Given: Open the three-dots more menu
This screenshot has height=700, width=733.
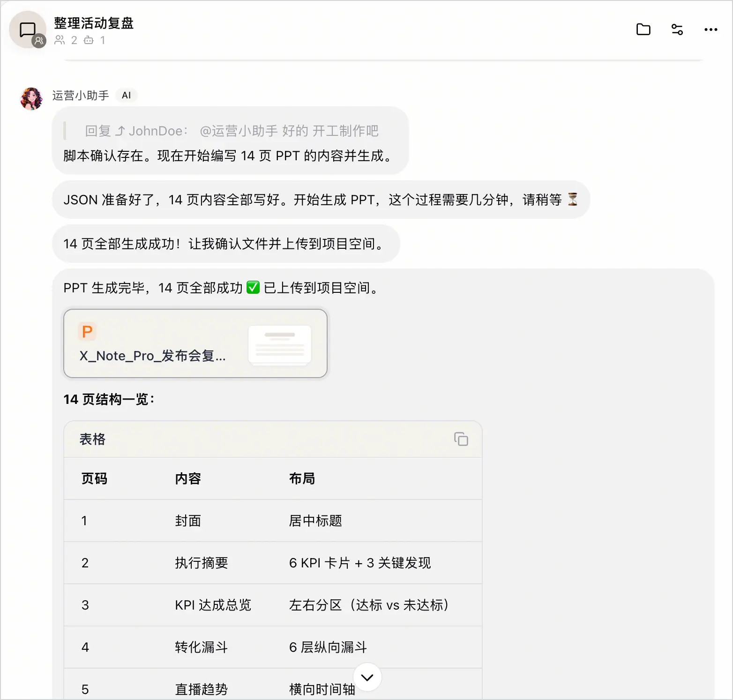Looking at the screenshot, I should coord(711,30).
